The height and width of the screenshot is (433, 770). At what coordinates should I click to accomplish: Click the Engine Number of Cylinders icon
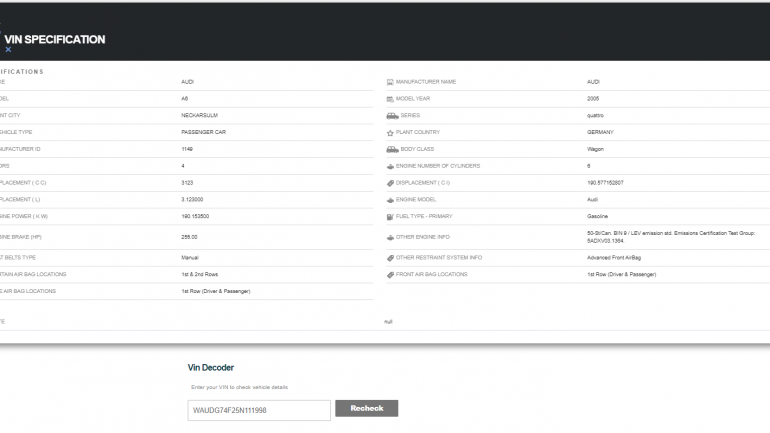tap(390, 166)
